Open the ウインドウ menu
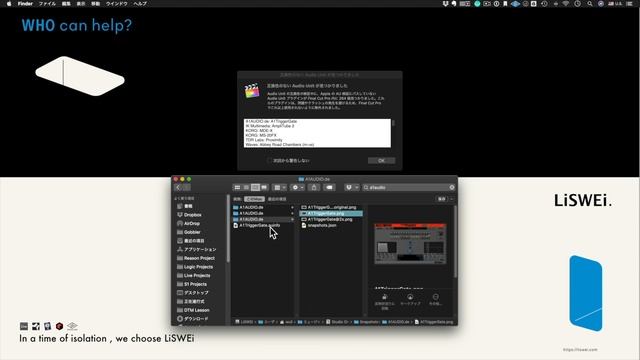The image size is (640, 360). tap(117, 4)
